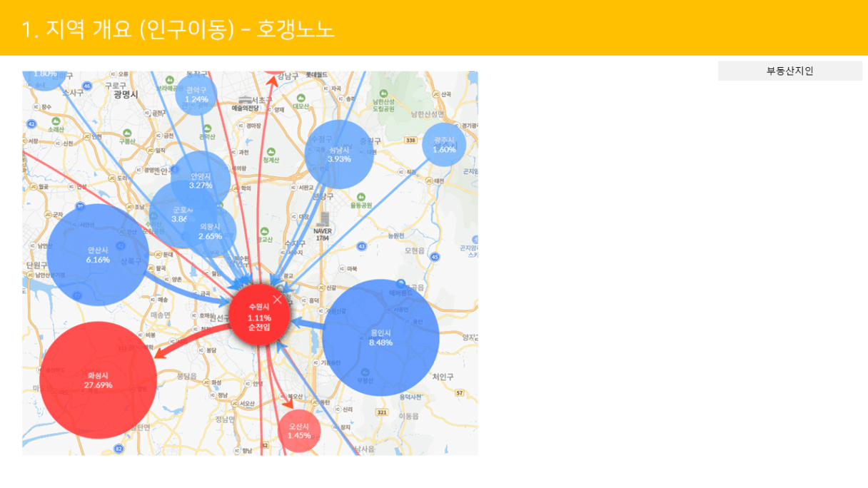Click the 광주시 1.60% bubble
The width and height of the screenshot is (868, 488).
(444, 145)
